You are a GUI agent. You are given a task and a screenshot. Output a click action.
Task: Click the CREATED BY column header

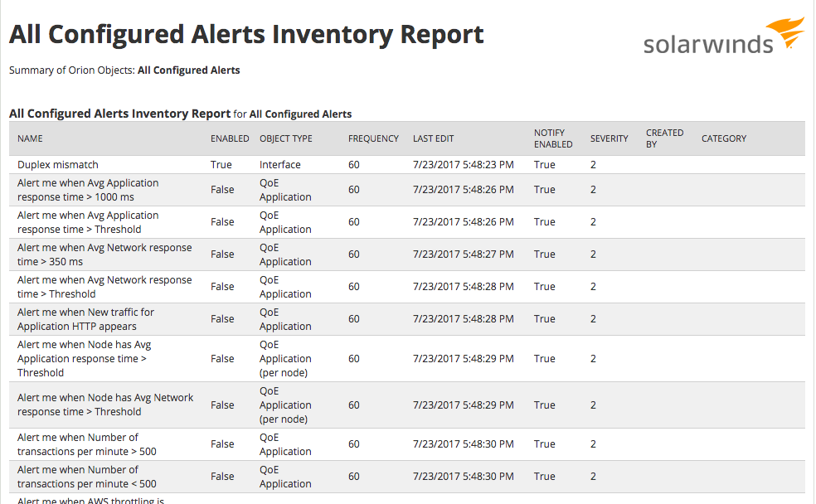coord(664,138)
